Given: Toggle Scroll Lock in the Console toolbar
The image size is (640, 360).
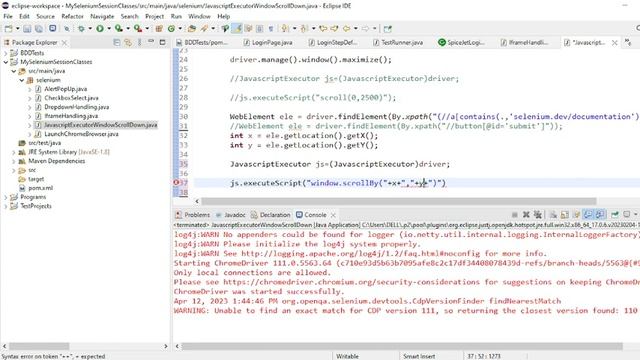Looking at the screenshot, I should click(565, 215).
